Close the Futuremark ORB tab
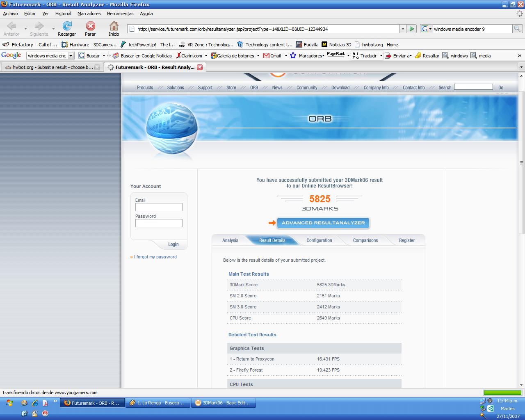The height and width of the screenshot is (420, 525). pos(200,67)
